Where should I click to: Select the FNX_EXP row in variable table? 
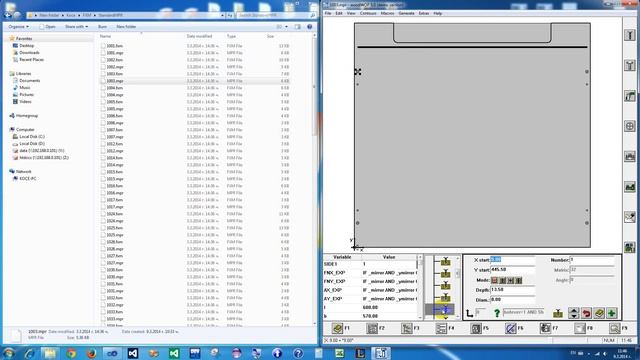point(370,273)
